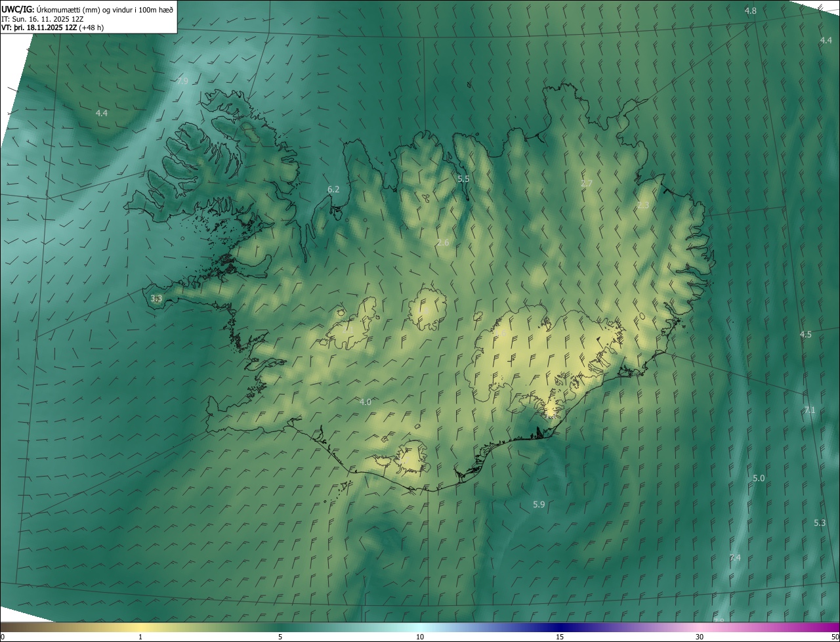The image size is (840, 642).
Task: Click the 3.3 value on western peninsula
Action: (x=156, y=298)
